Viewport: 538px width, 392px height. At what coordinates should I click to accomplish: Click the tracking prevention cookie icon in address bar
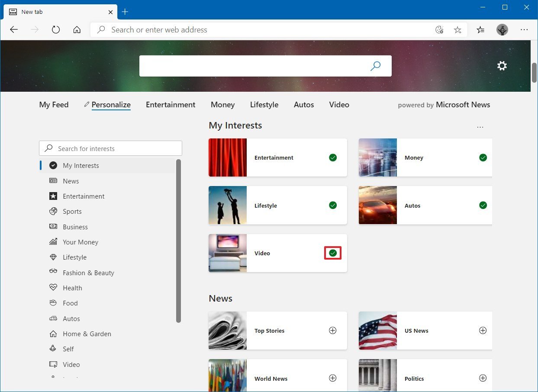[x=439, y=30]
